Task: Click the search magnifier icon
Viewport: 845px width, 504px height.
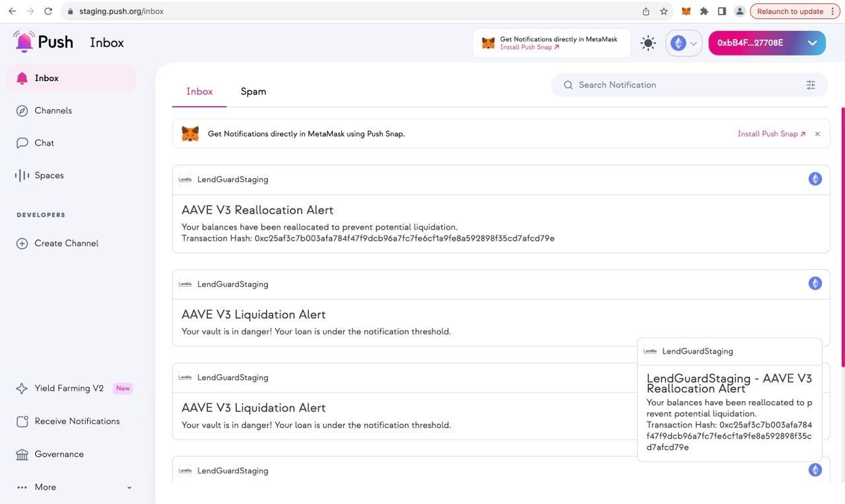Action: point(568,85)
